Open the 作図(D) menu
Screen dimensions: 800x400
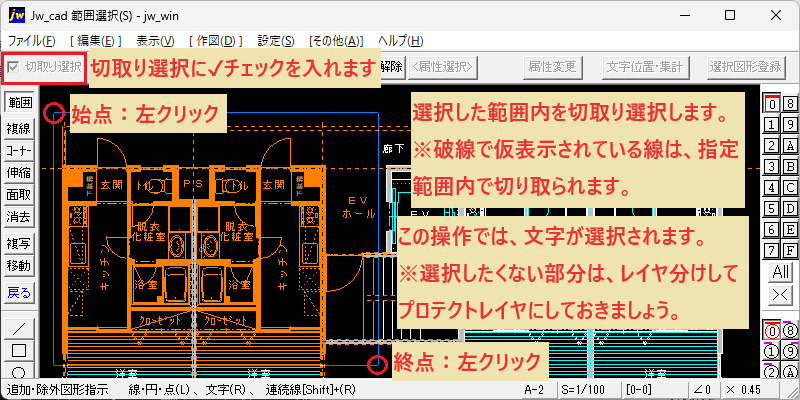(215, 41)
